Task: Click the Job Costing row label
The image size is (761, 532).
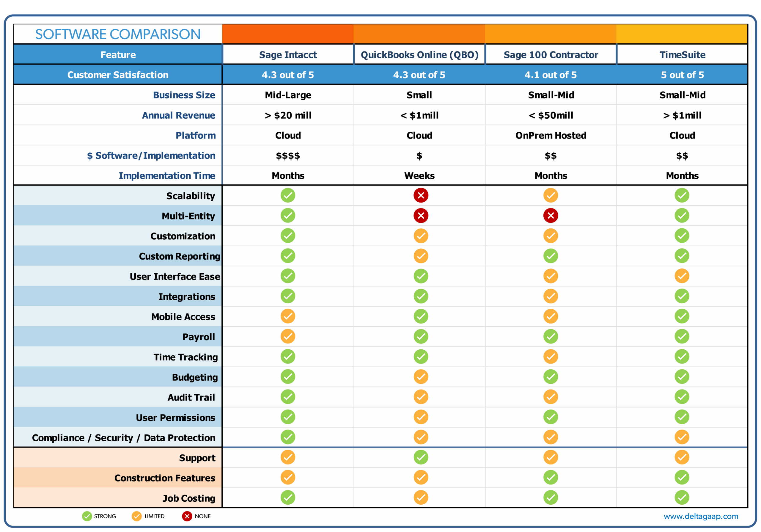Action: point(189,498)
